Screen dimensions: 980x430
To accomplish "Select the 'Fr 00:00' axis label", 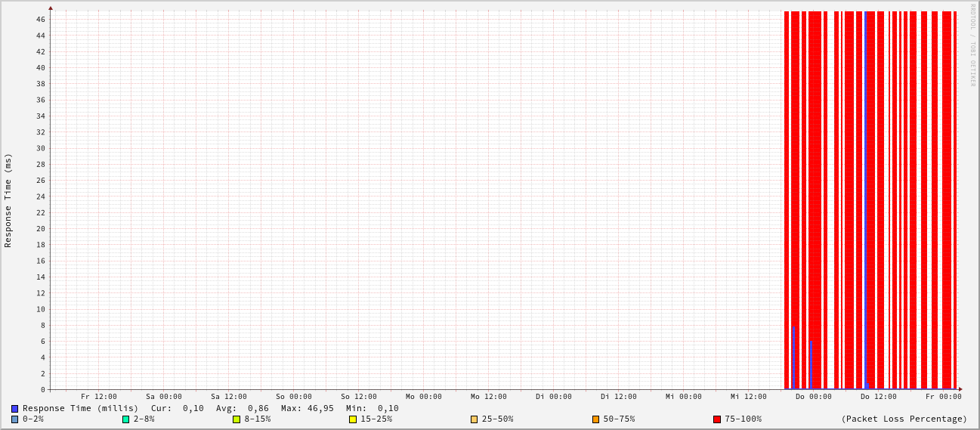I will pyautogui.click(x=944, y=397).
